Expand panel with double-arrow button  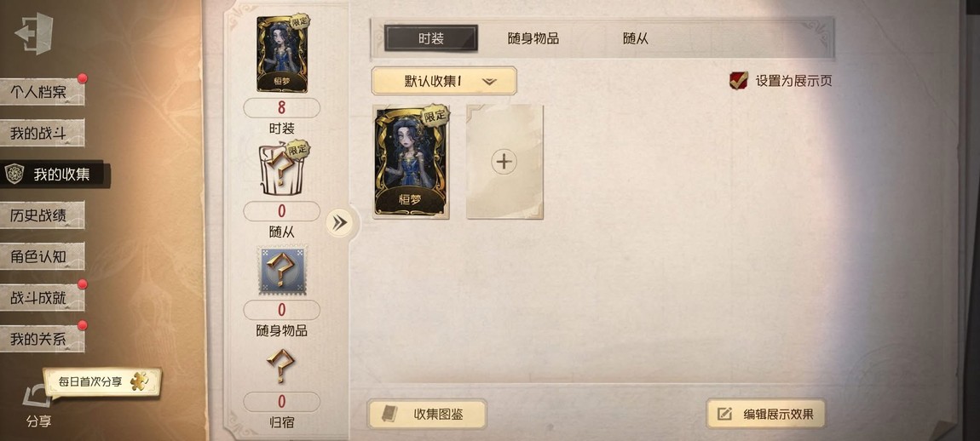[x=340, y=223]
